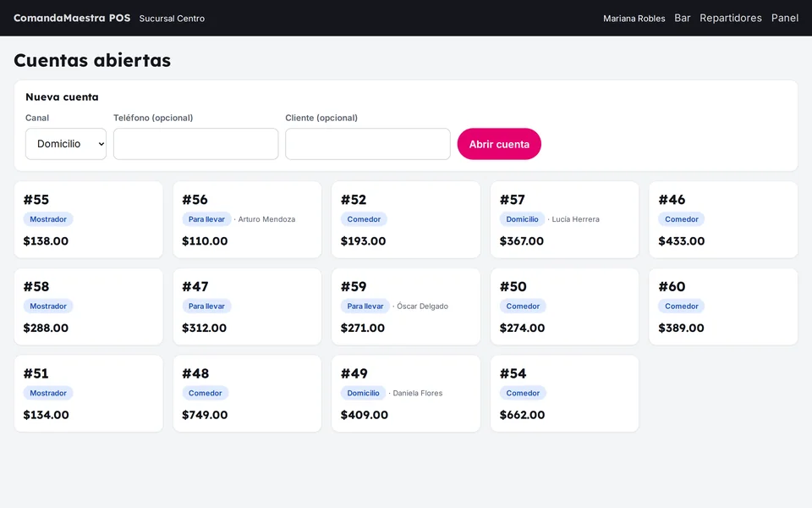Open account card #48
812x508 pixels.
tap(247, 394)
